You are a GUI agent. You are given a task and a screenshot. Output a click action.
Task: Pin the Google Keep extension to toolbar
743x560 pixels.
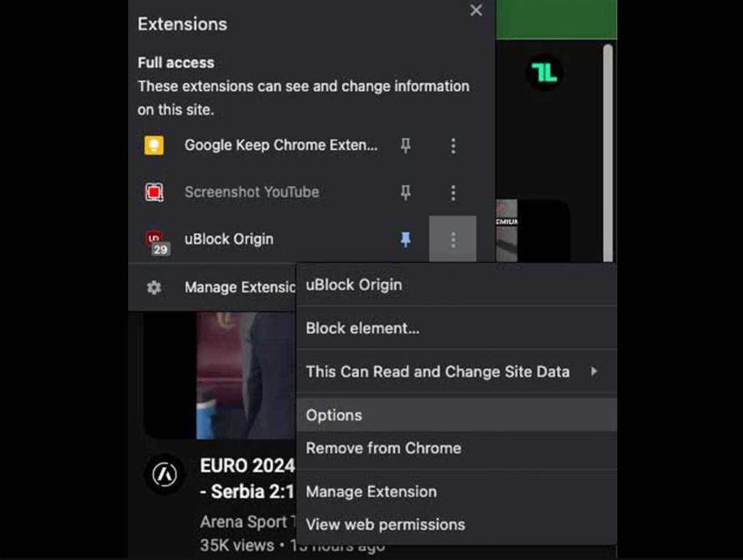(406, 145)
